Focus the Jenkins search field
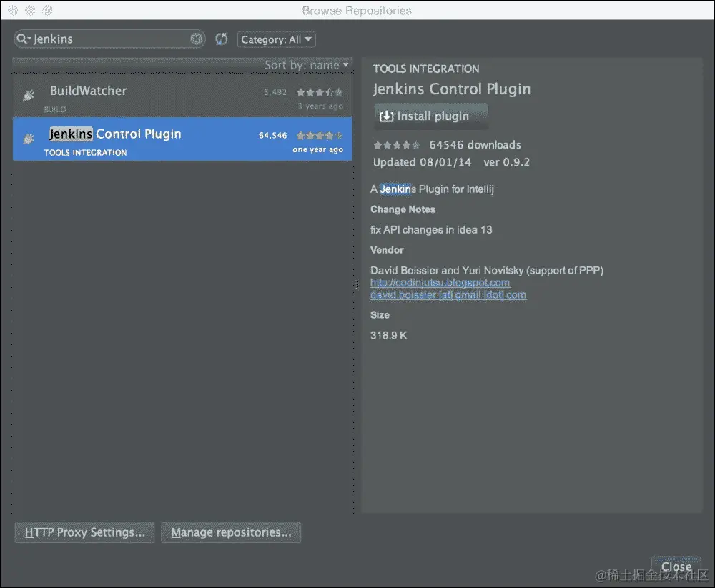 (109, 39)
